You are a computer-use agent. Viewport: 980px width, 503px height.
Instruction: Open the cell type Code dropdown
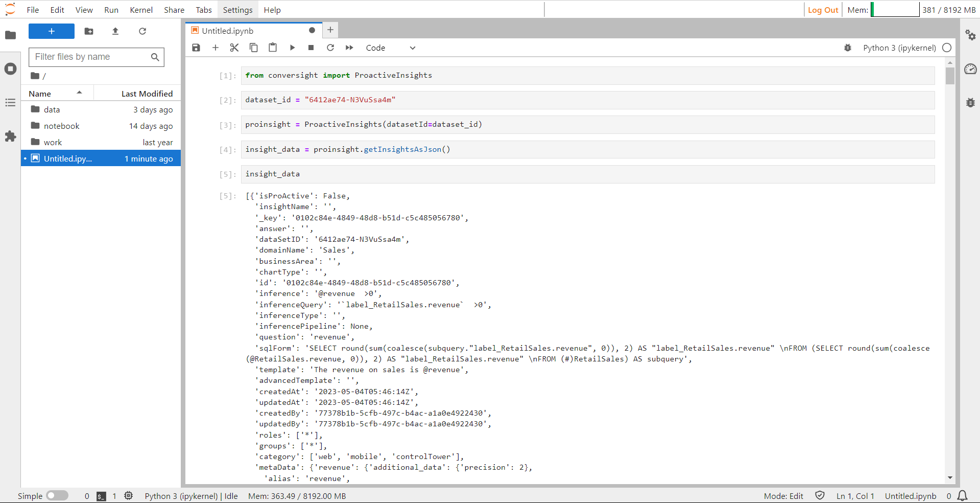pyautogui.click(x=391, y=48)
